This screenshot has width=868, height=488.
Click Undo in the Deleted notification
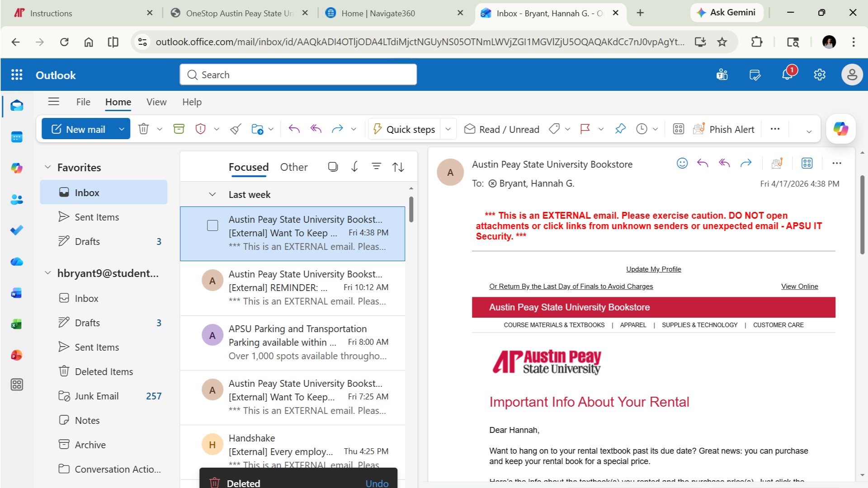377,483
